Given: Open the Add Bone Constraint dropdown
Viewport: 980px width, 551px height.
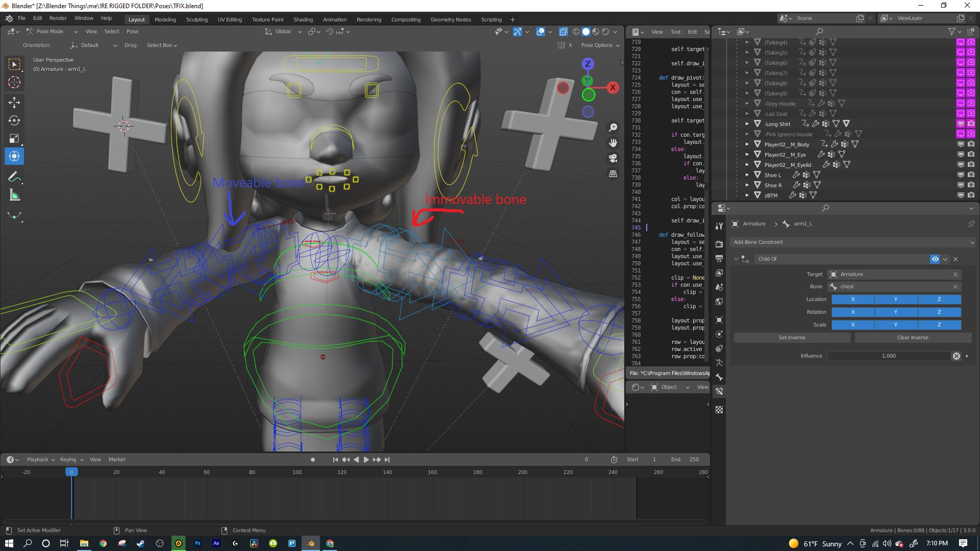Looking at the screenshot, I should coord(853,242).
